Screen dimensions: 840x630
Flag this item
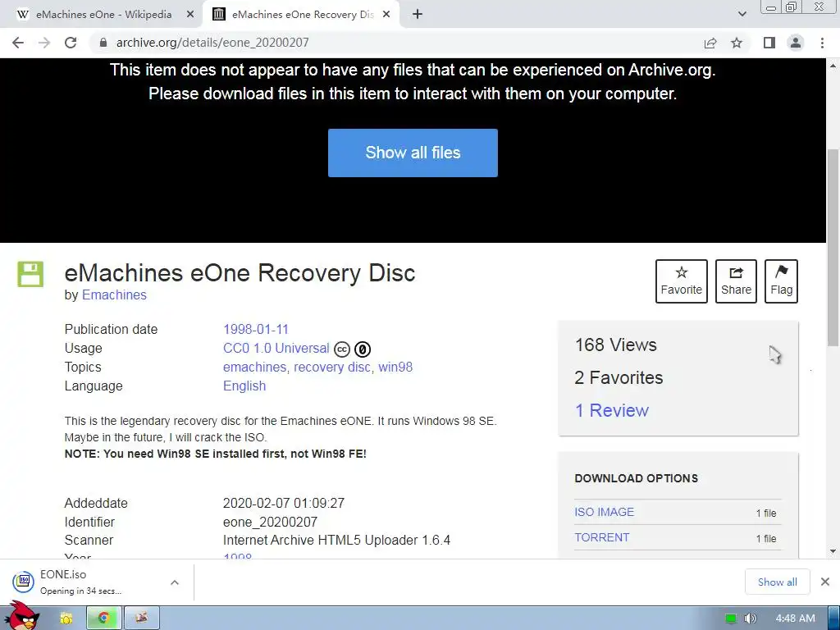tap(781, 281)
